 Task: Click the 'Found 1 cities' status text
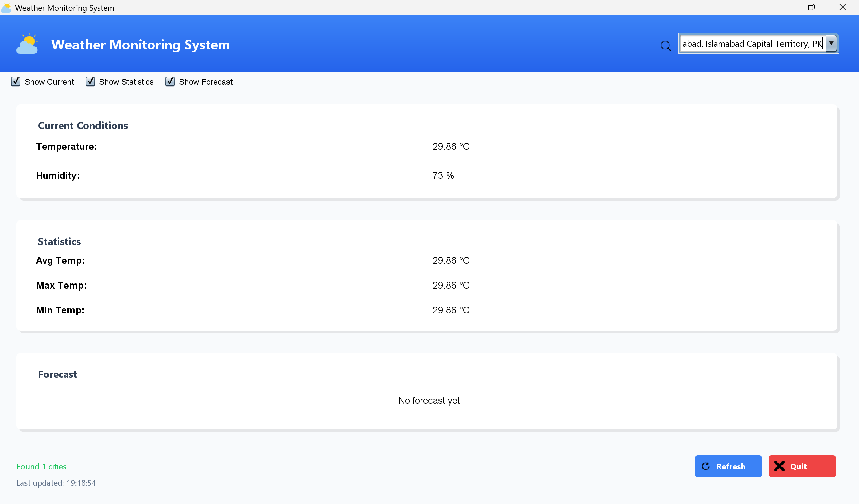point(41,466)
